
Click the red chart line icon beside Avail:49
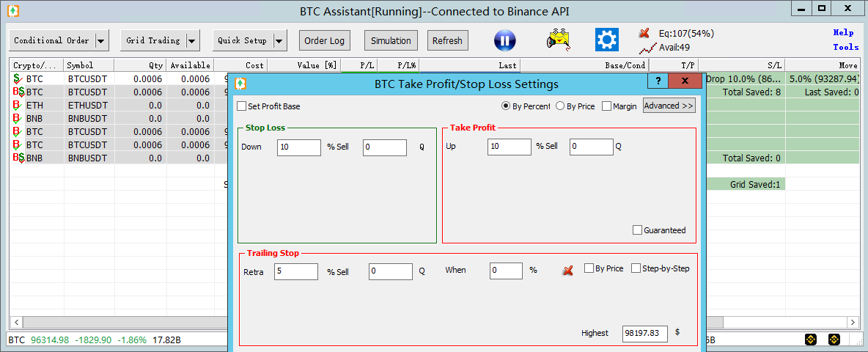pos(647,48)
